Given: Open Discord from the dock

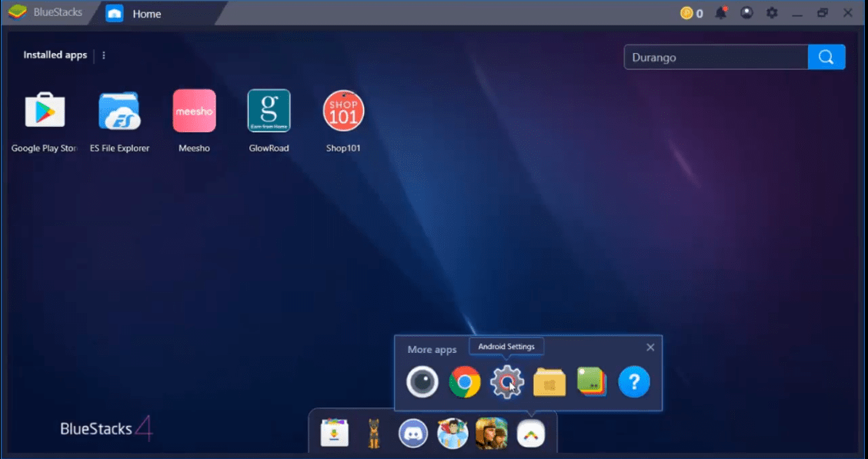Looking at the screenshot, I should click(x=413, y=433).
